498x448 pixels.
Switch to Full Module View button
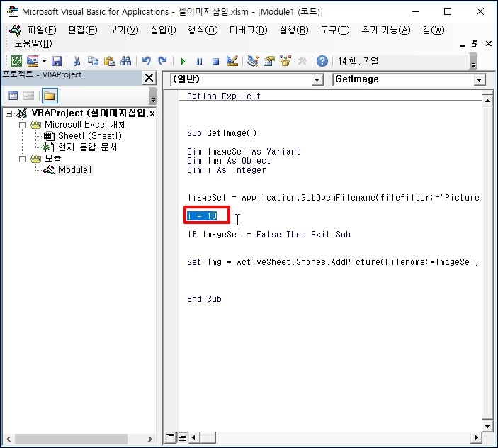click(182, 437)
